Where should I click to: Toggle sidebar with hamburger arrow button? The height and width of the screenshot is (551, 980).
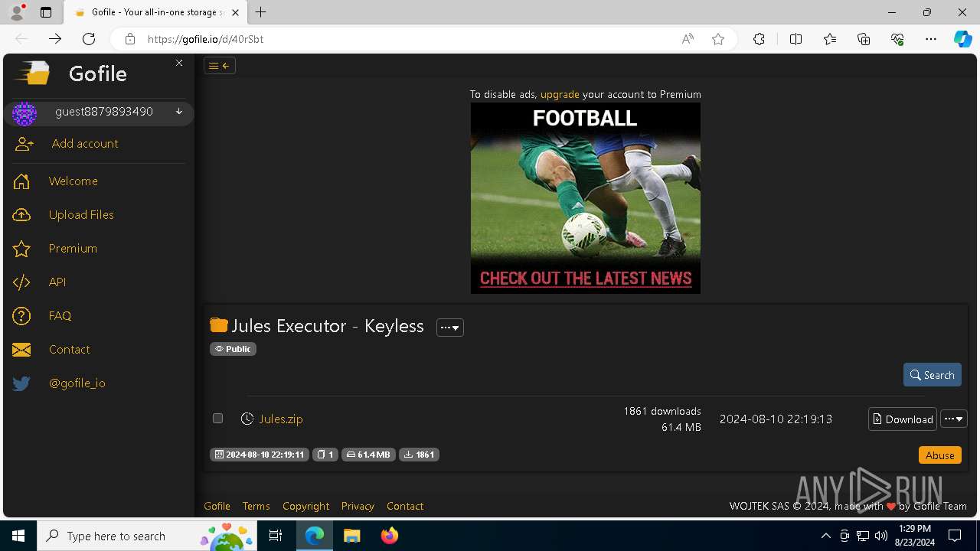pyautogui.click(x=220, y=66)
